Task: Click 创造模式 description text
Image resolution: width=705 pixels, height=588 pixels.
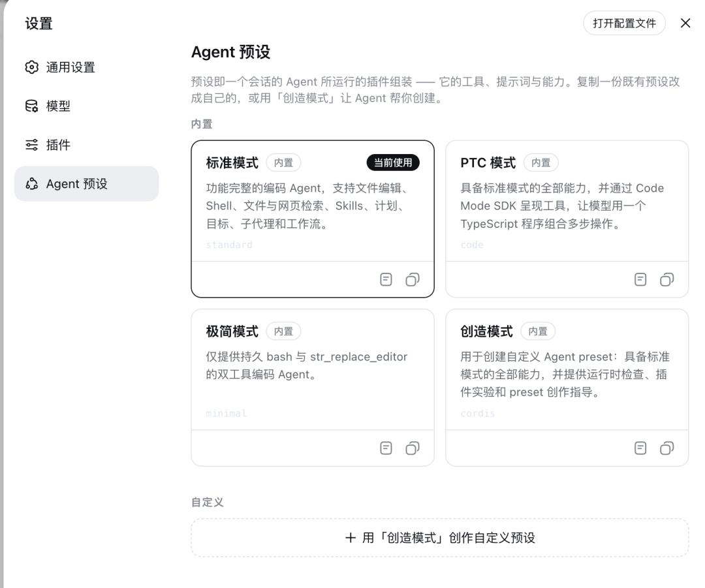Action: [565, 375]
